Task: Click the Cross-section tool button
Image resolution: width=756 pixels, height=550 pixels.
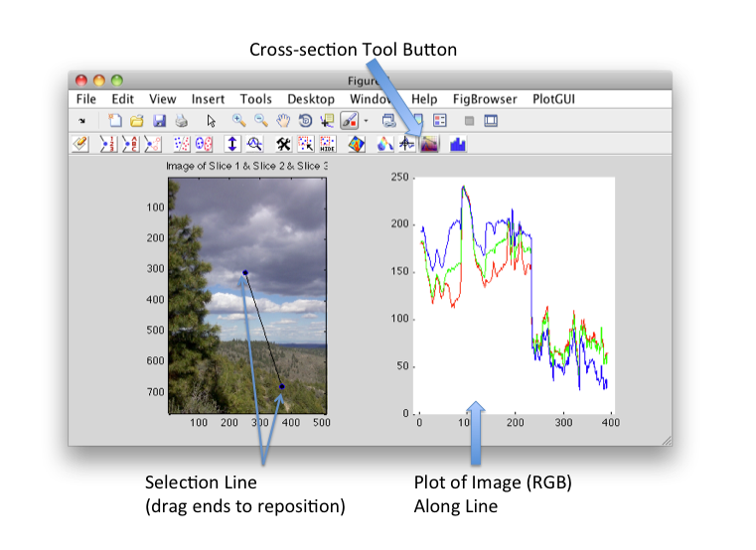Action: [429, 144]
